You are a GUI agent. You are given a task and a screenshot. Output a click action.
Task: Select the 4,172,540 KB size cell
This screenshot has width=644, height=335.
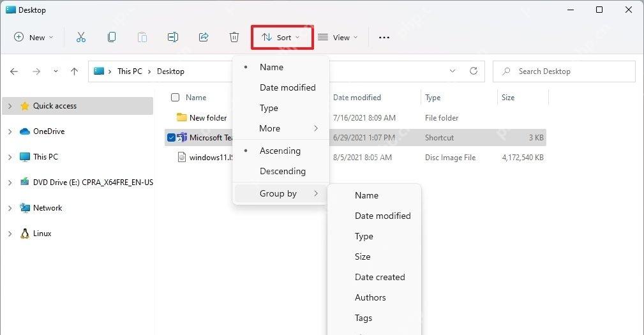click(523, 157)
